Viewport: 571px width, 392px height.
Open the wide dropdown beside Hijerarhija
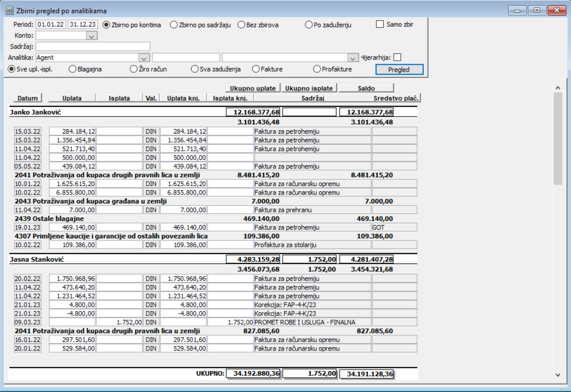pos(353,58)
